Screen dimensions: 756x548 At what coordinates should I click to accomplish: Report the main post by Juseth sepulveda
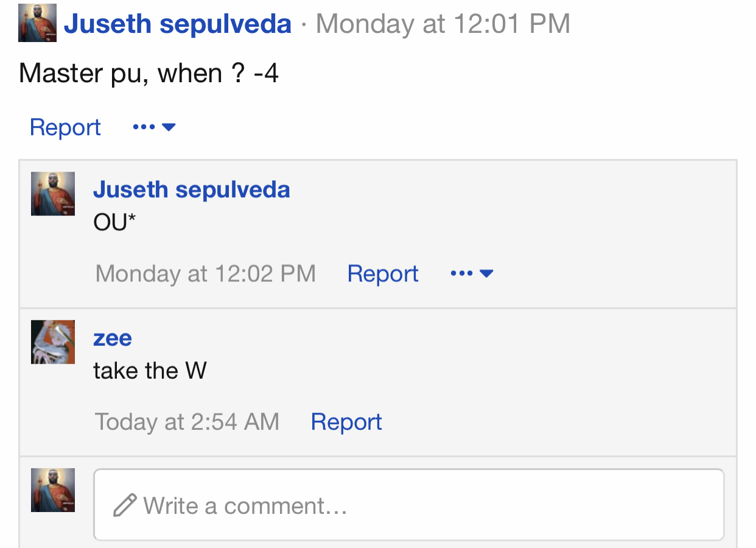click(65, 127)
